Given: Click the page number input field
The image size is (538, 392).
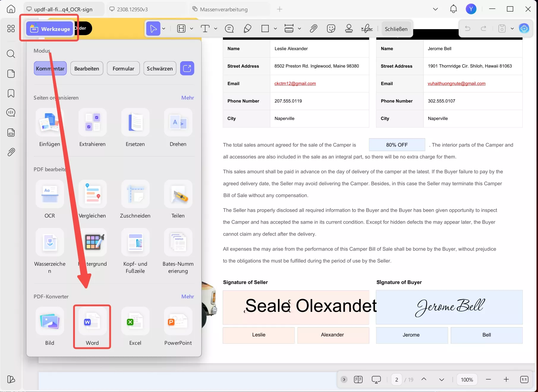Looking at the screenshot, I should (x=397, y=380).
